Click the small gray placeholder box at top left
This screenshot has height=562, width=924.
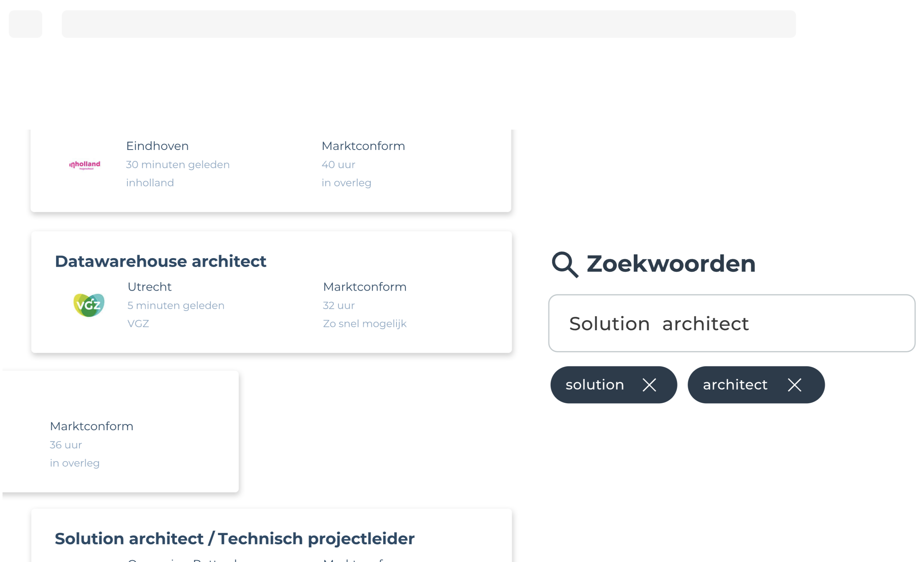[x=26, y=24]
